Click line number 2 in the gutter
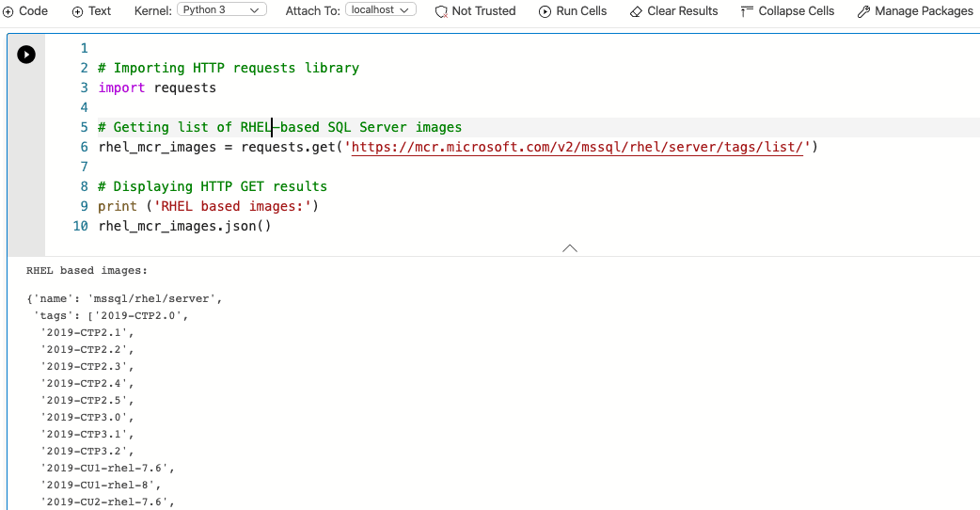The image size is (980, 510). click(85, 68)
